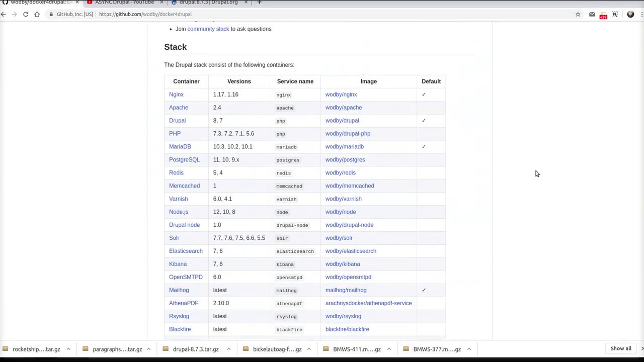Open the Varnish container link

[178, 199]
